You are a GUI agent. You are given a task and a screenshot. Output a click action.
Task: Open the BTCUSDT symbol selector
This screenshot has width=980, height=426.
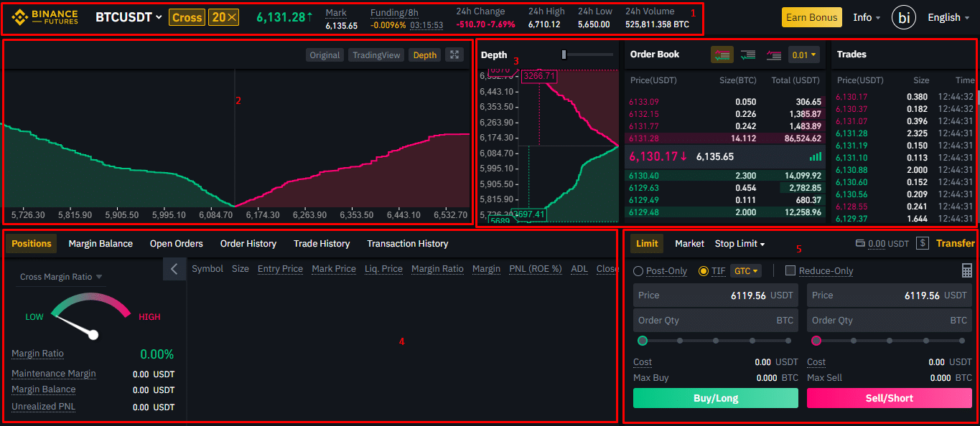coord(129,17)
